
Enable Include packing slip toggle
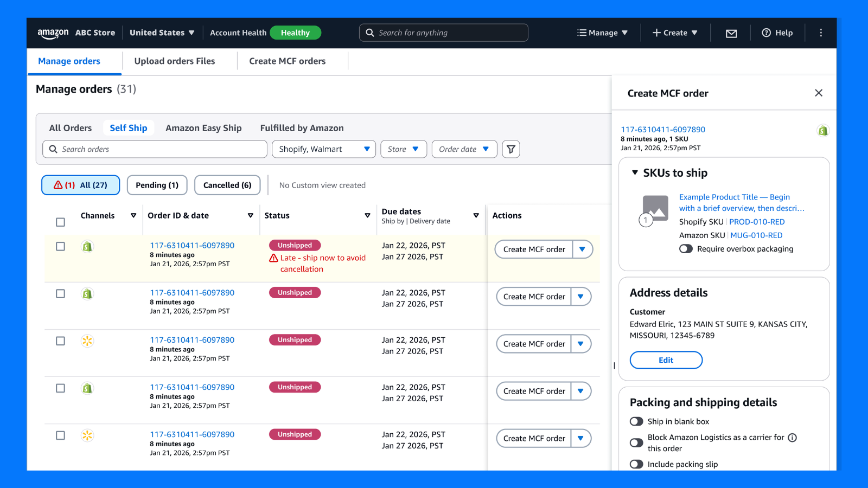point(636,464)
